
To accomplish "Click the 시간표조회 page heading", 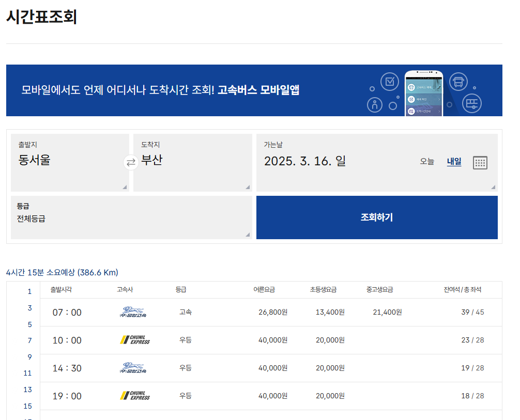I will coord(41,17).
